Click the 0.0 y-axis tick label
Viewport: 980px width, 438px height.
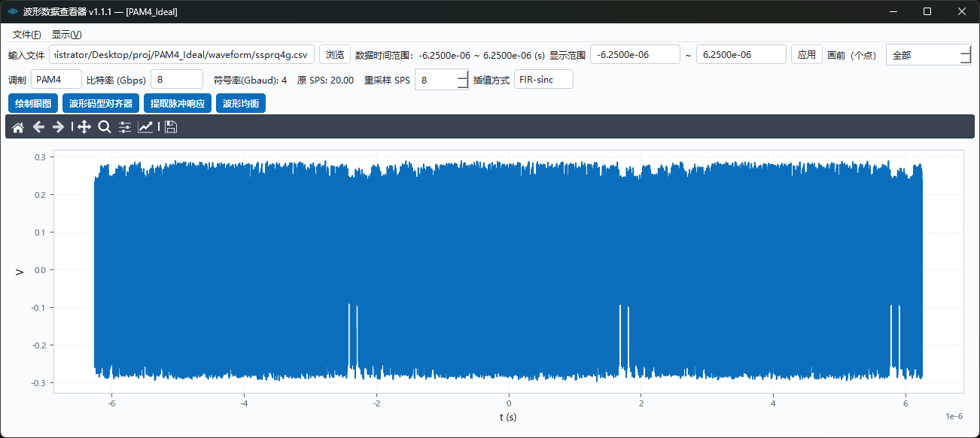[x=40, y=269]
